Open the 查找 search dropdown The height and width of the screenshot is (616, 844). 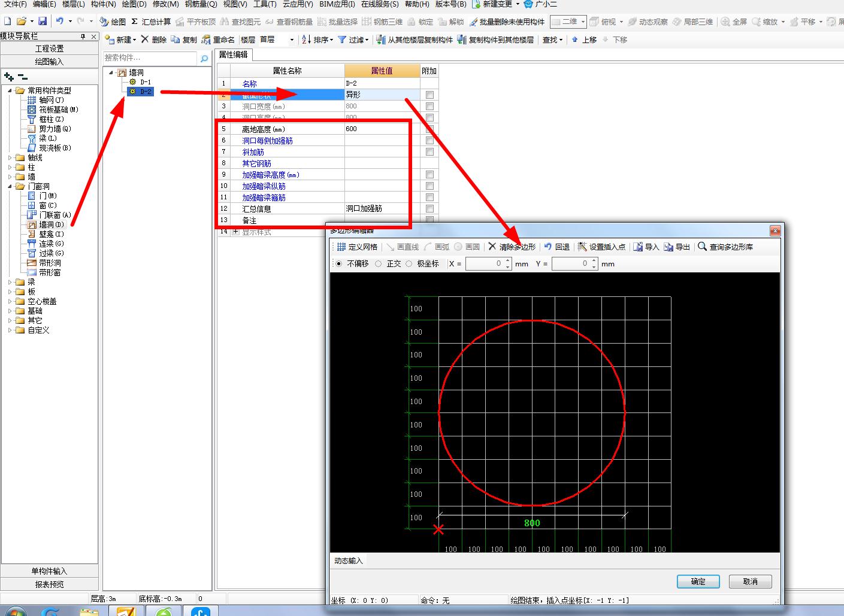552,40
